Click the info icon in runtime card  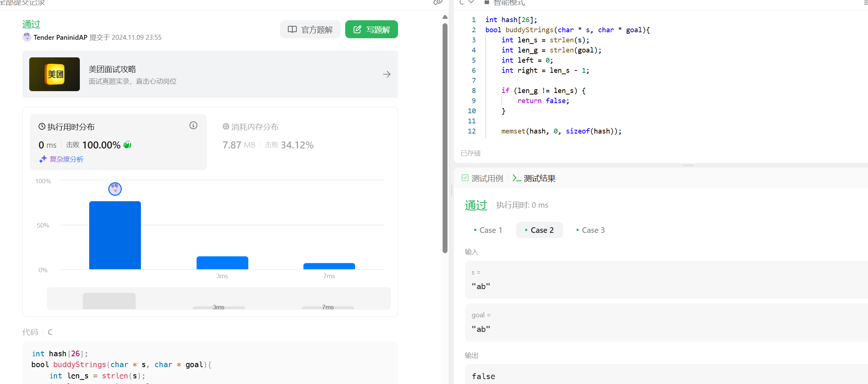(193, 126)
